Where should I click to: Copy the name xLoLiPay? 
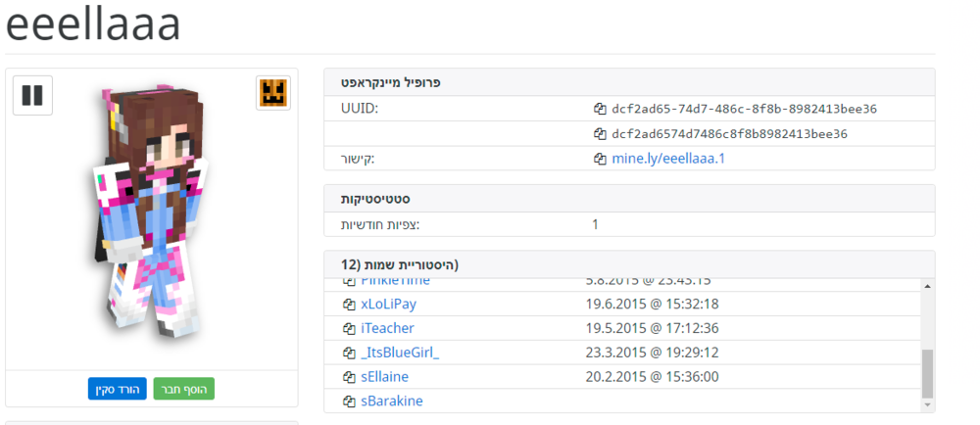pyautogui.click(x=349, y=305)
